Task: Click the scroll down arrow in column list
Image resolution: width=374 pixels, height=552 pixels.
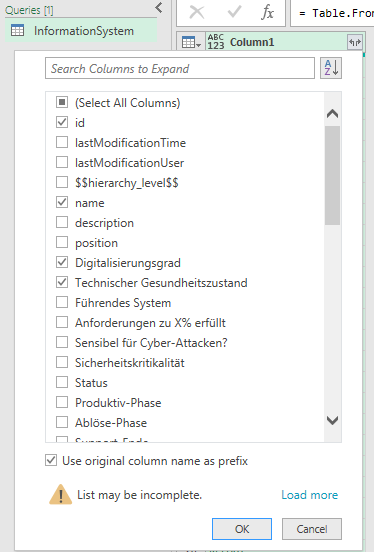Action: pos(332,420)
